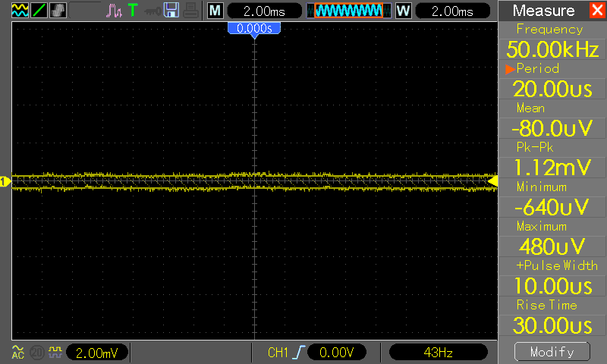
Task: Click the -80.0uV mean value
Action: point(552,128)
